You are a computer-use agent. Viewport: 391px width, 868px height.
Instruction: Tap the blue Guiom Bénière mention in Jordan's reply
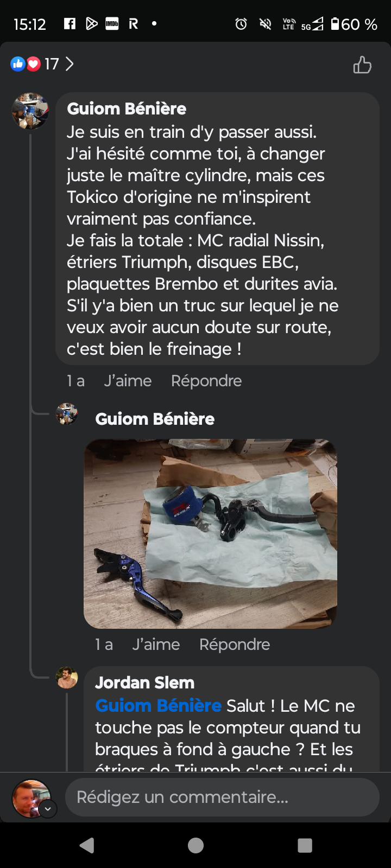[x=158, y=706]
